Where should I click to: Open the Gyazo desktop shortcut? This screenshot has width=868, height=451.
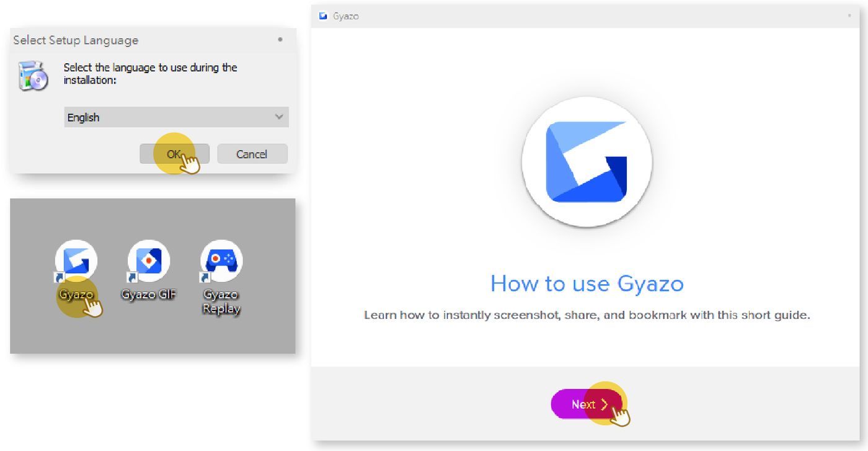(x=76, y=271)
